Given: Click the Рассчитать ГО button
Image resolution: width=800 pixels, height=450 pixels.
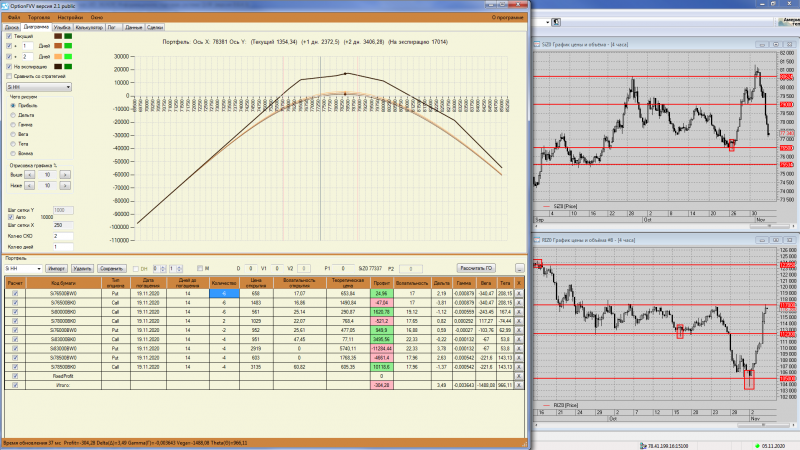Looking at the screenshot, I should pyautogui.click(x=476, y=268).
